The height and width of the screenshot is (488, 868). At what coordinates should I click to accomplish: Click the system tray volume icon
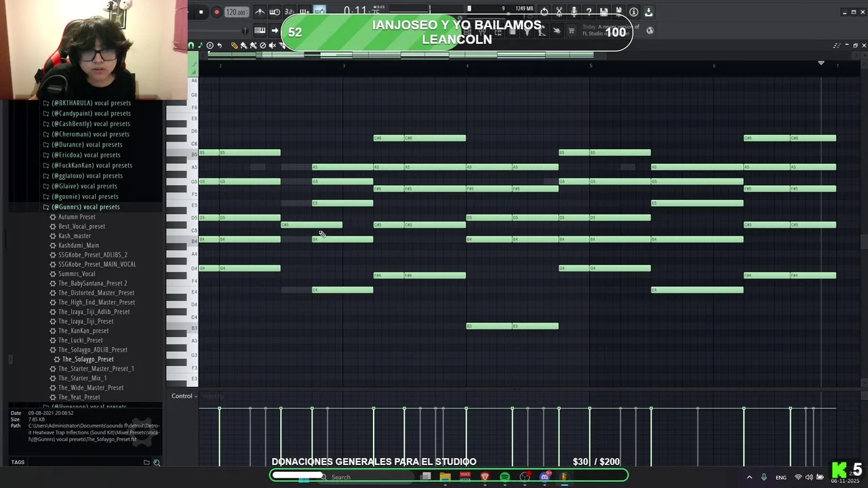(x=809, y=477)
